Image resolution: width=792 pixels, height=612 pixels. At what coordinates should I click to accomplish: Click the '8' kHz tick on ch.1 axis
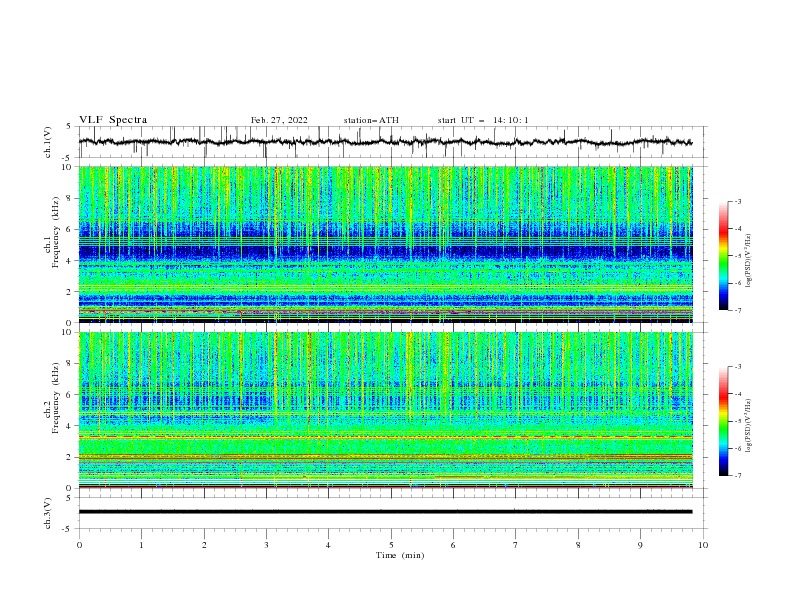(71, 198)
